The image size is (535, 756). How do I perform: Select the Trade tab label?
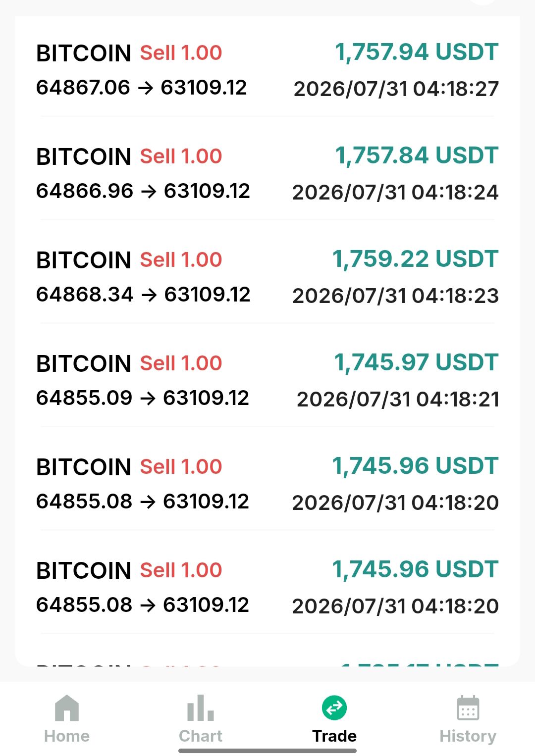point(334,736)
